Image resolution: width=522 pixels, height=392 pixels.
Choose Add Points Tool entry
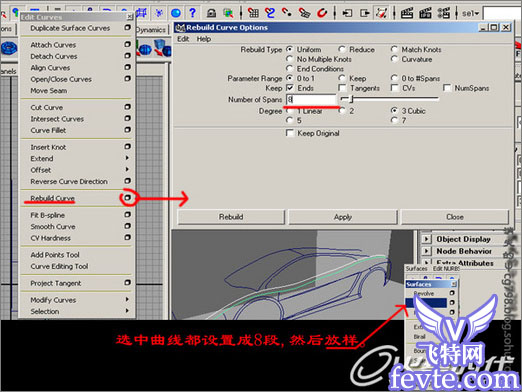pyautogui.click(x=55, y=255)
